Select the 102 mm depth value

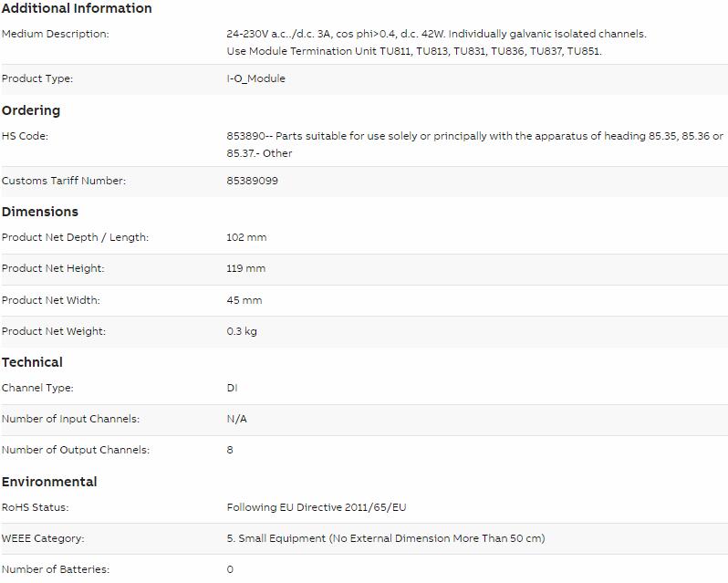[246, 237]
